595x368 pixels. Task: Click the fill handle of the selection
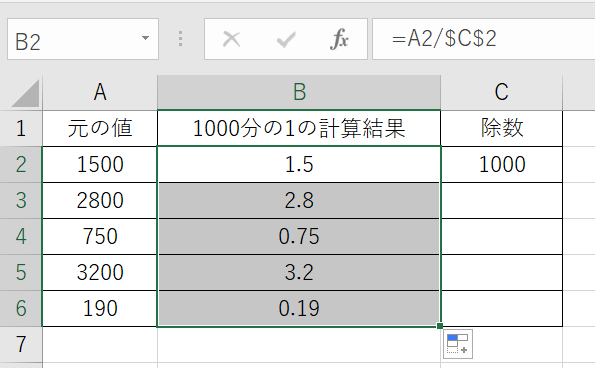[440, 326]
